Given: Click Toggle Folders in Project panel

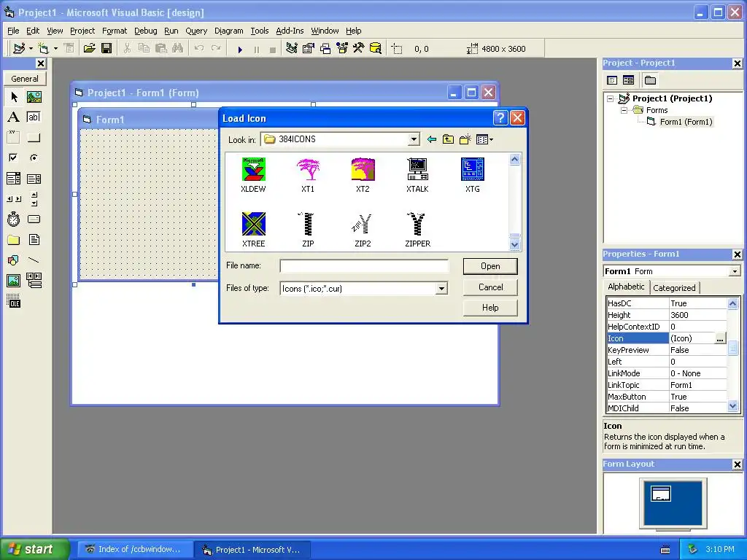Looking at the screenshot, I should coord(650,80).
